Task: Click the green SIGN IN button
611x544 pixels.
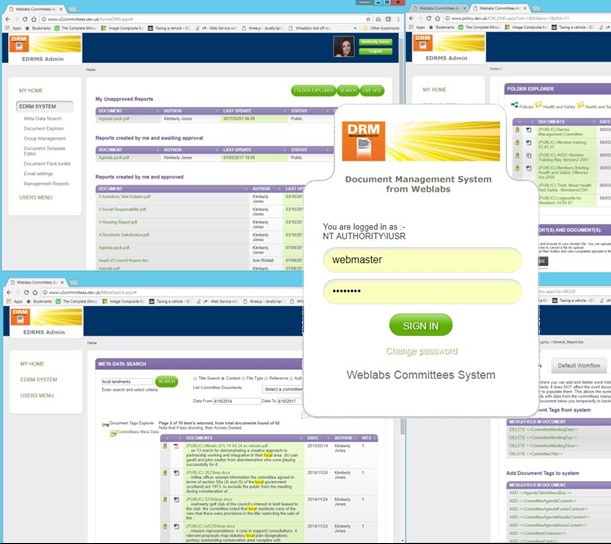Action: (x=420, y=325)
